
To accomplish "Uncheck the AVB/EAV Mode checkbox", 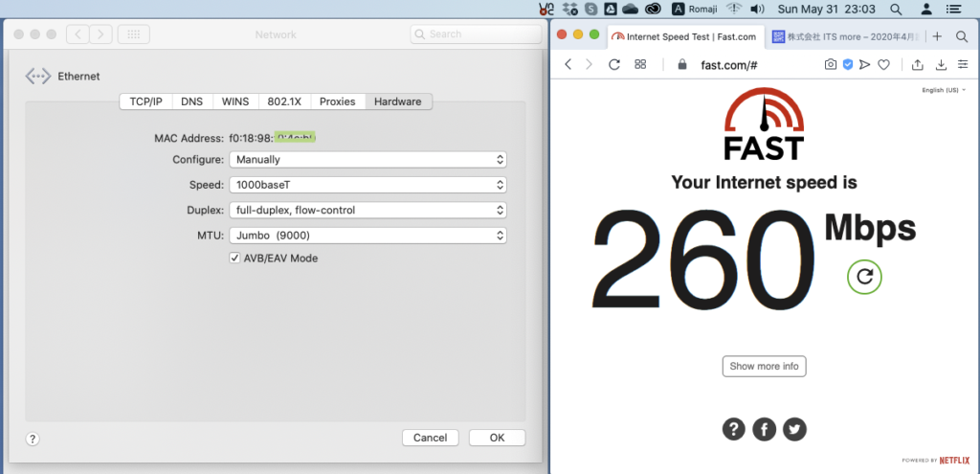I will tap(234, 258).
